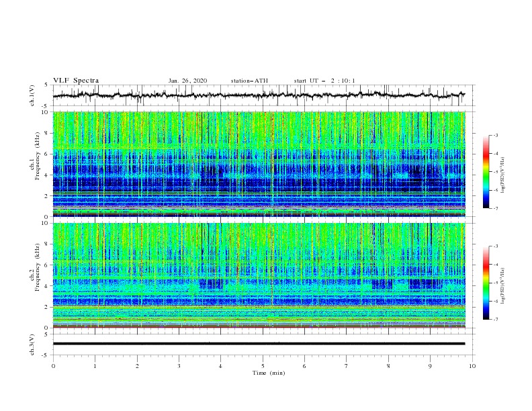Screen dimensions: 532x411
Task: Click the ch.1 spectrogram color scale bar
Action: 486,172
